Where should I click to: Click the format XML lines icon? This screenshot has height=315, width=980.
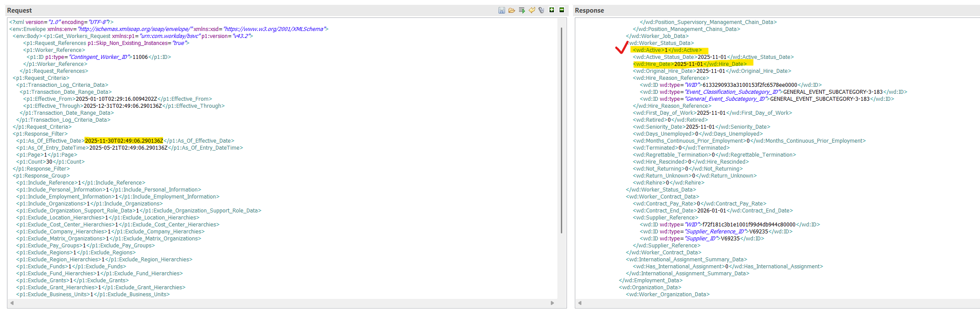pos(522,10)
